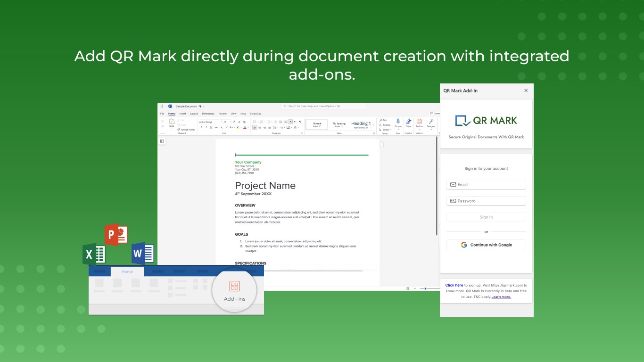Select the No Spacing style
This screenshot has height=362, width=644.
coord(339,124)
